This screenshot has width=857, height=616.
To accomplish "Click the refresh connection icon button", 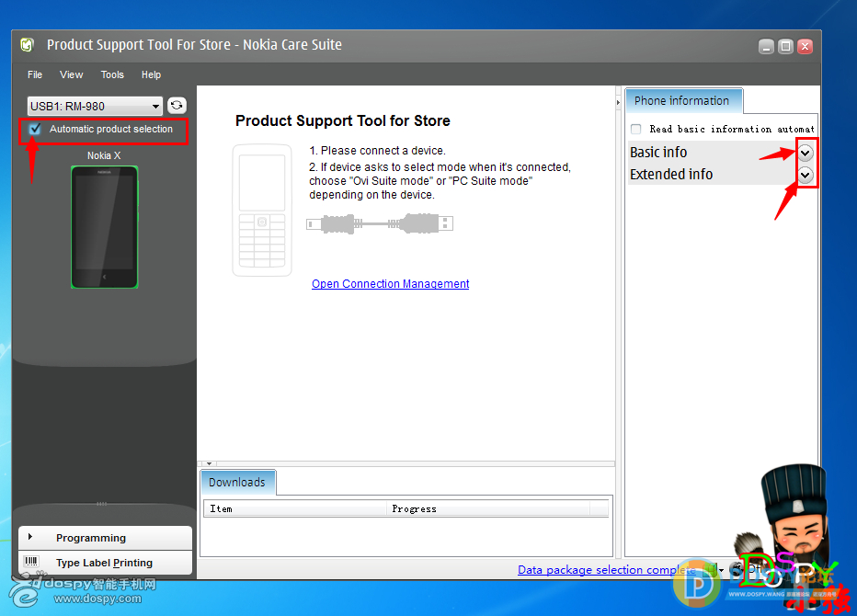I will point(177,105).
